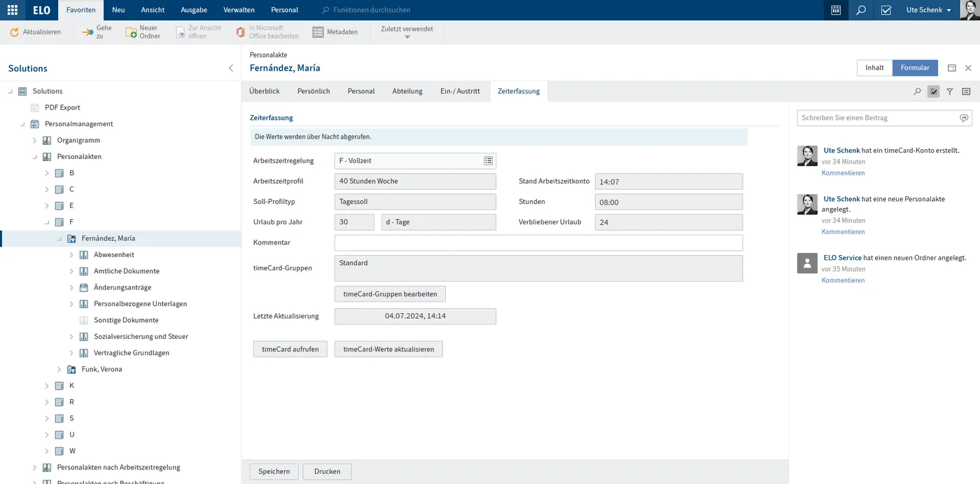Switch to the Ein-/ Austritt form tab
Screen dimensions: 980x484
pos(460,91)
